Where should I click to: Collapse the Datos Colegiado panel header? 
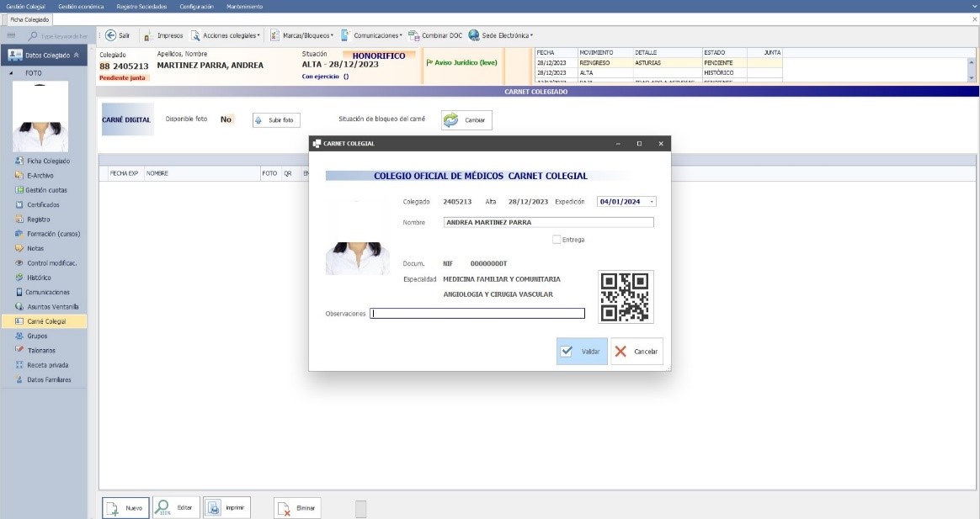[77, 55]
